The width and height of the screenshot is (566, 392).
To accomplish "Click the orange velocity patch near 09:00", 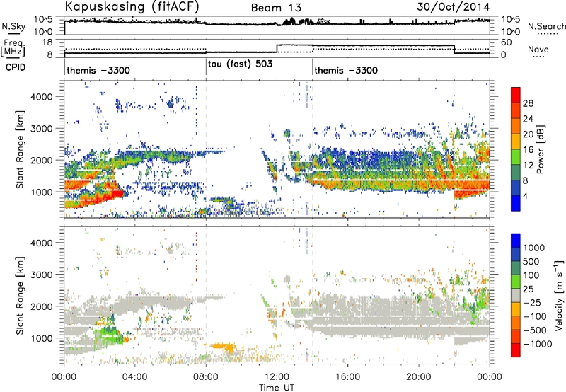I will (224, 347).
